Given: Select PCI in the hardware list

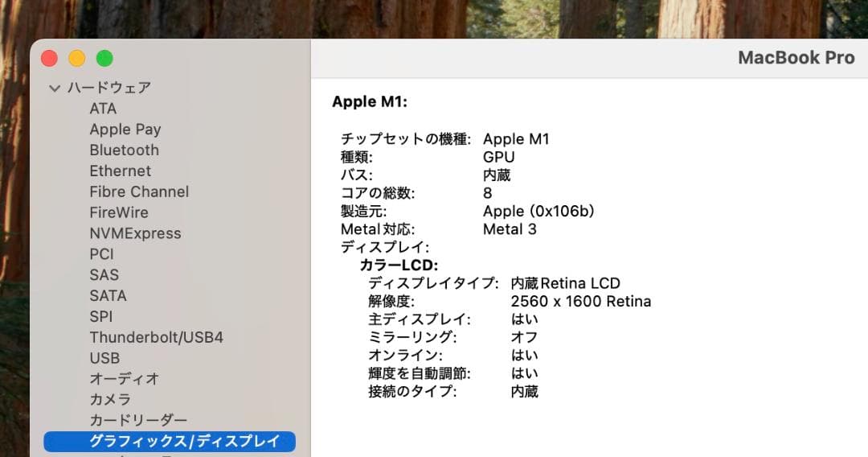Looking at the screenshot, I should pyautogui.click(x=101, y=254).
